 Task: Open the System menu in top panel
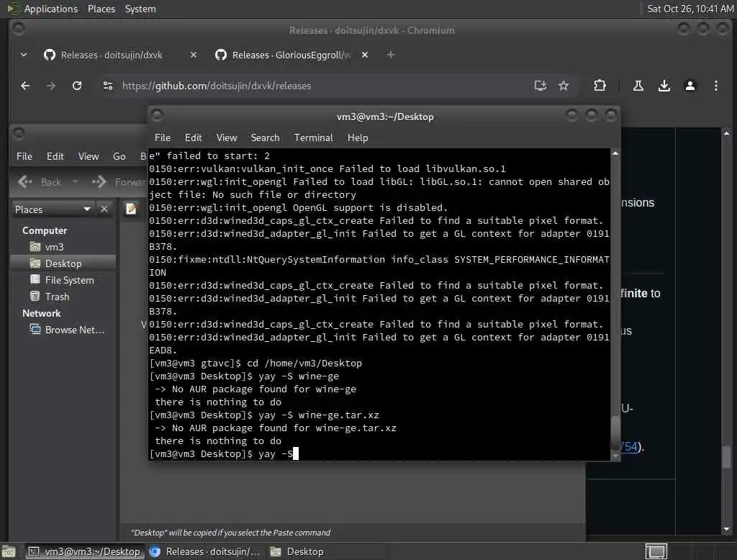[140, 9]
